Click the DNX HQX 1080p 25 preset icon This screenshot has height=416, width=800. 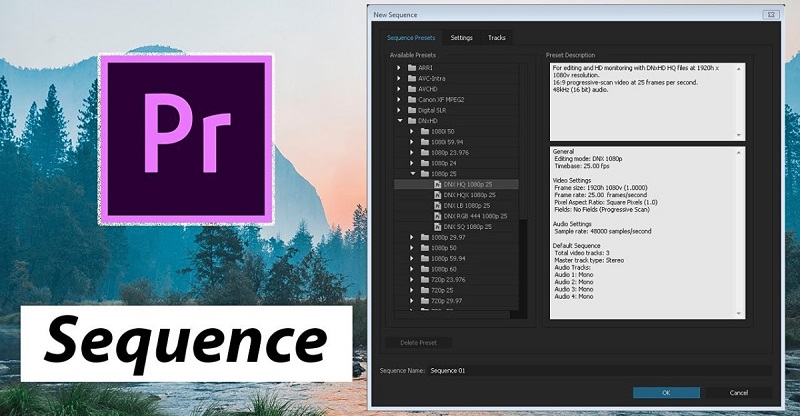coord(437,195)
